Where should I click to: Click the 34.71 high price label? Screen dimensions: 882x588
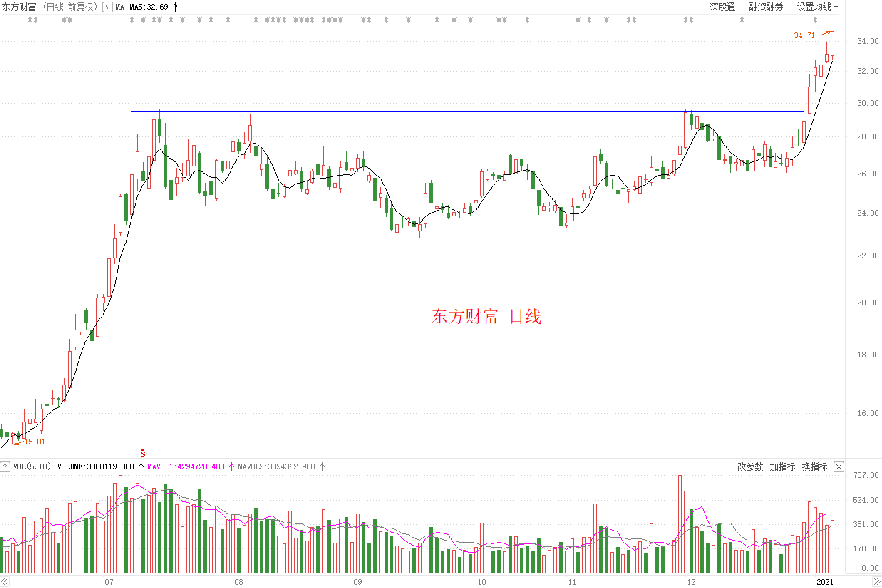pos(804,36)
